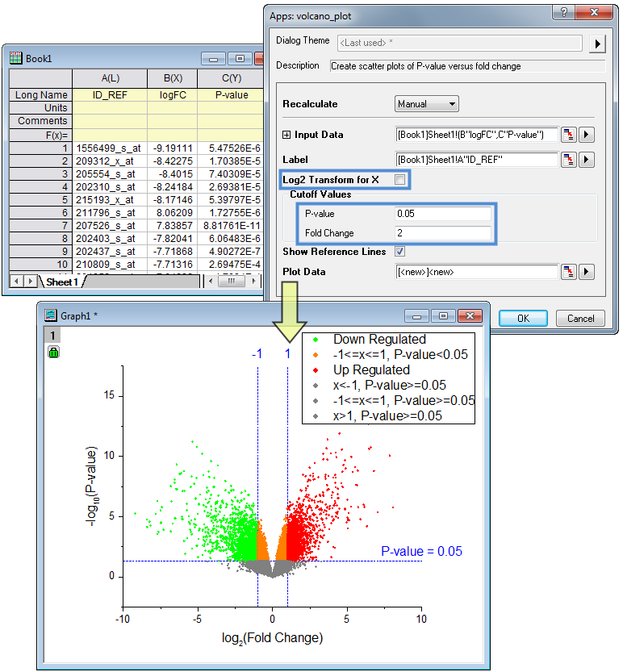Click cell value -8.4015
The height and width of the screenshot is (672, 623).
(x=173, y=174)
